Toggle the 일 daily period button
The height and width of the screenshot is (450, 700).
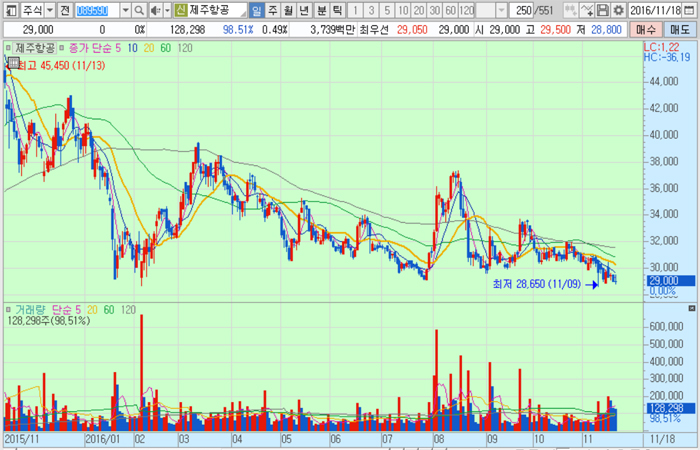[x=256, y=10]
